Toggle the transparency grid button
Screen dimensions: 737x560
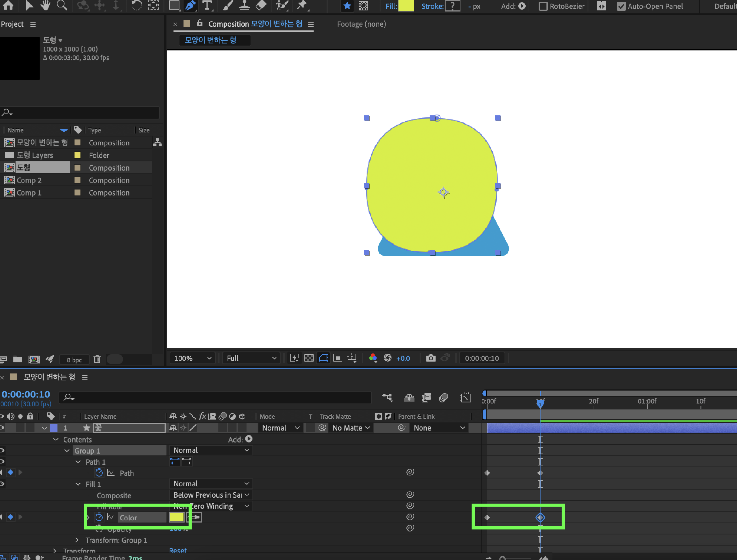pyautogui.click(x=309, y=358)
